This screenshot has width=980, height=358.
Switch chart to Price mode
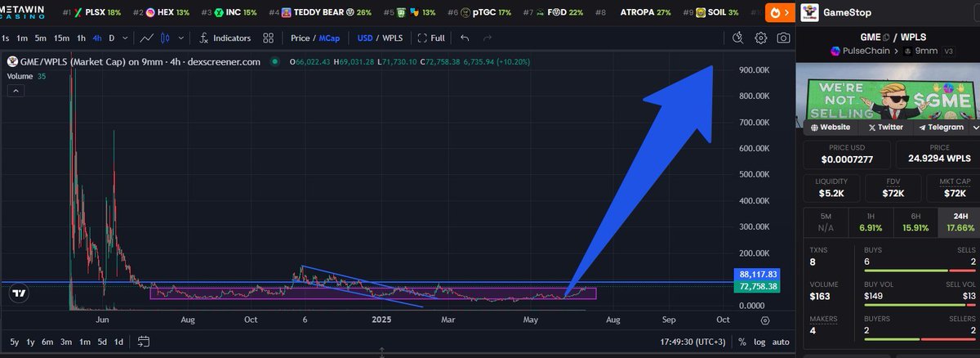point(300,38)
